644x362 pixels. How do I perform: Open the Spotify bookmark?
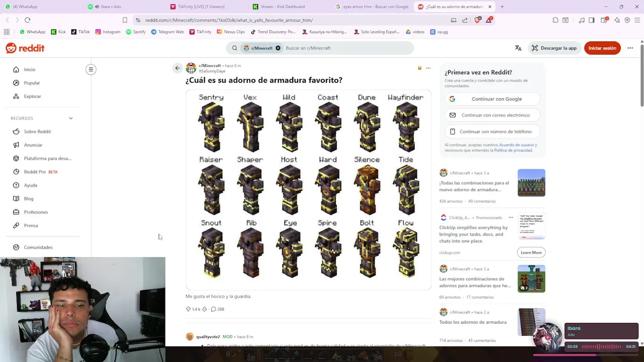[136, 32]
